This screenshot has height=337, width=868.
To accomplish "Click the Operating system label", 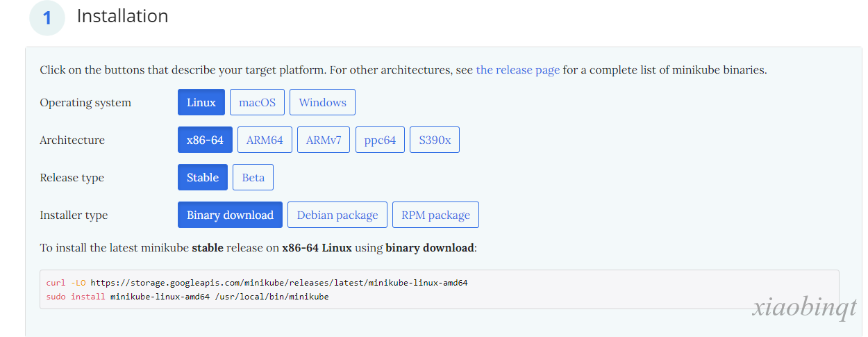I will (x=85, y=102).
